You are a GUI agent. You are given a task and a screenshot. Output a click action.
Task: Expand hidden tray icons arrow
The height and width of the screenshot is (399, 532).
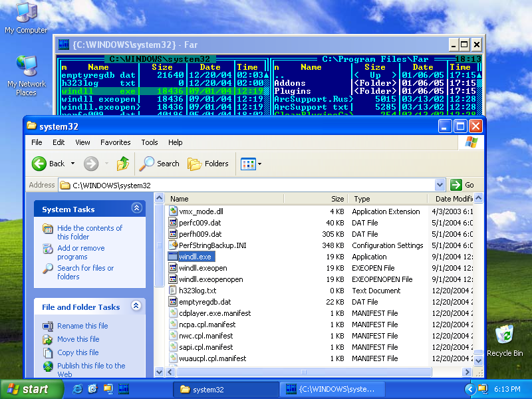tap(469, 389)
